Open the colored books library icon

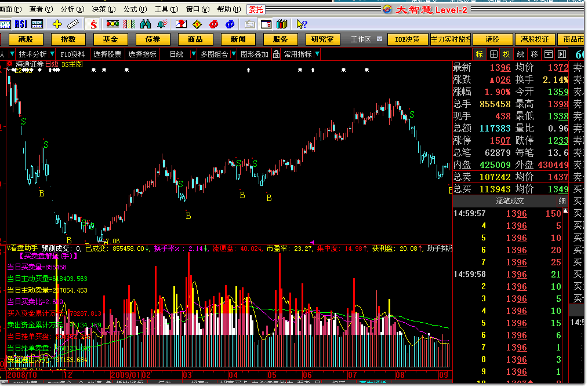click(282, 24)
